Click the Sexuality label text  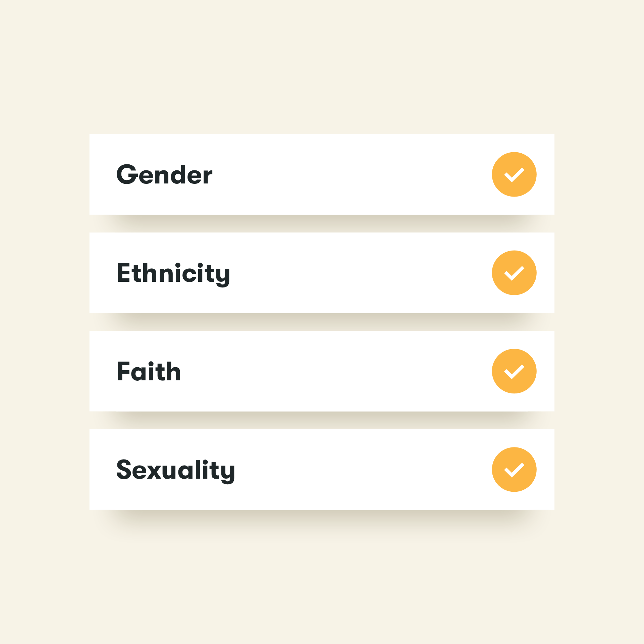175,470
